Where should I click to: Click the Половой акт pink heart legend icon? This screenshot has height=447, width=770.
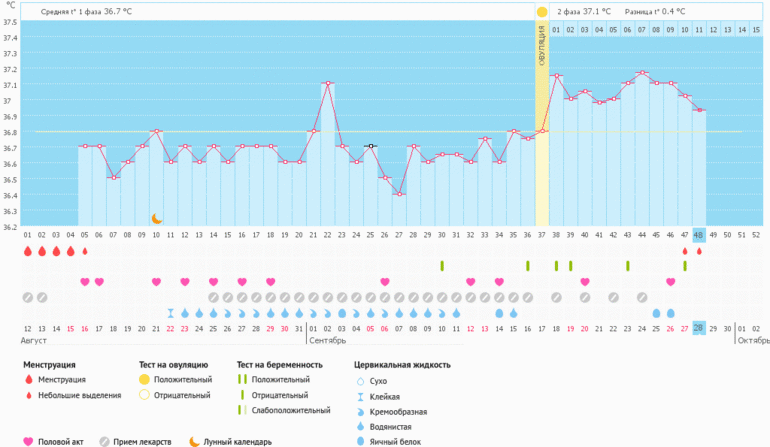28,441
